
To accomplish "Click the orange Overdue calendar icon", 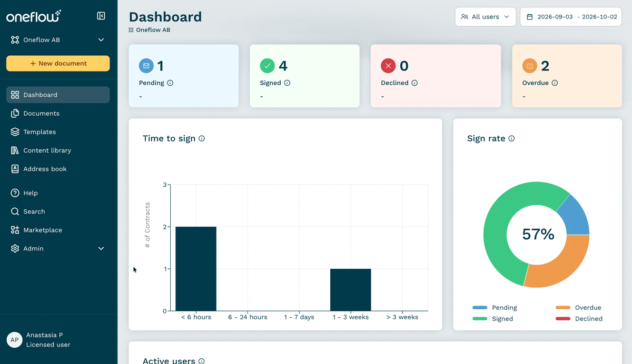I will (530, 66).
